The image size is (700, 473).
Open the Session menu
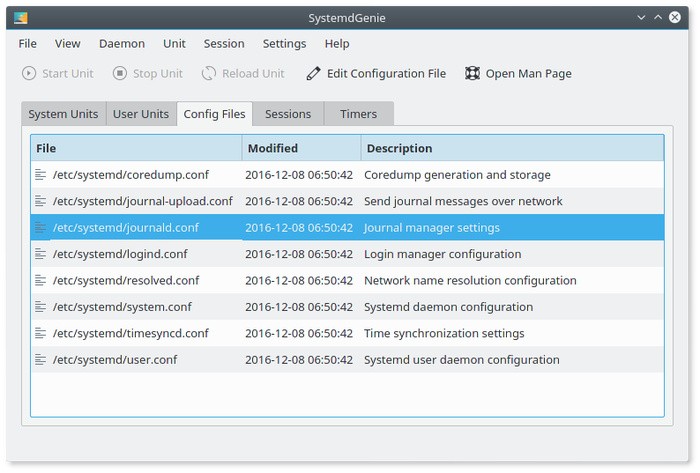pyautogui.click(x=223, y=44)
